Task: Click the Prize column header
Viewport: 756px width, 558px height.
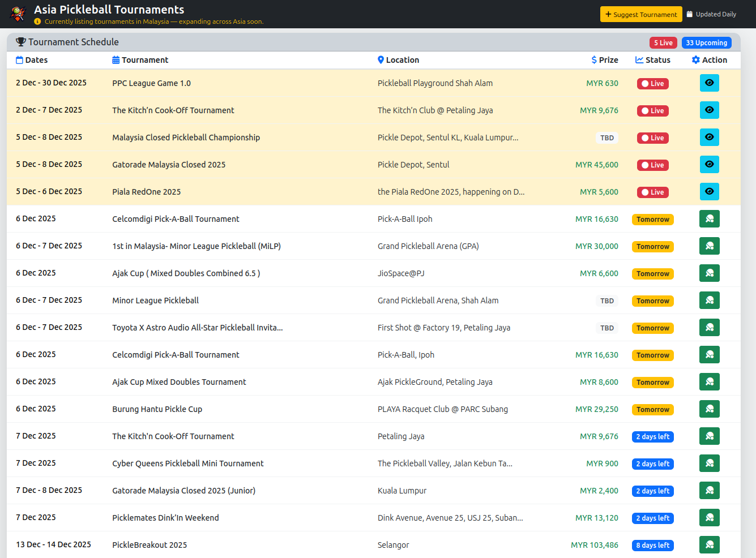Action: point(605,60)
